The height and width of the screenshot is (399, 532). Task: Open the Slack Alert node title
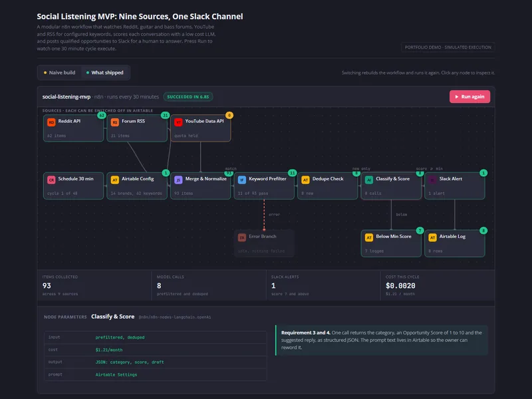[451, 179]
